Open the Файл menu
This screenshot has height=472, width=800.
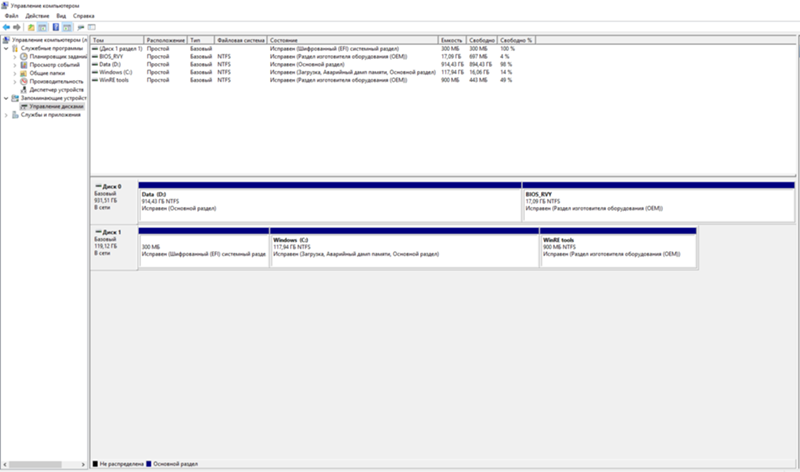tap(11, 16)
